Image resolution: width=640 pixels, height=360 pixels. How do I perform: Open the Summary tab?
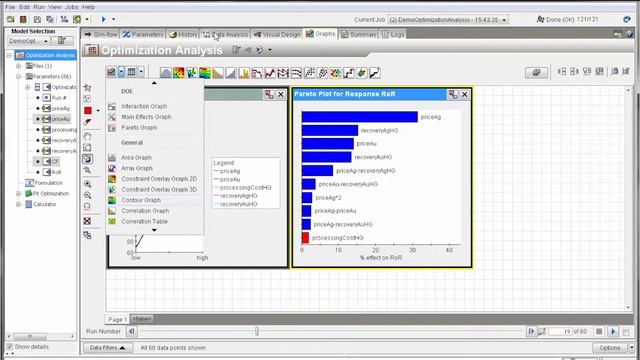pos(358,34)
